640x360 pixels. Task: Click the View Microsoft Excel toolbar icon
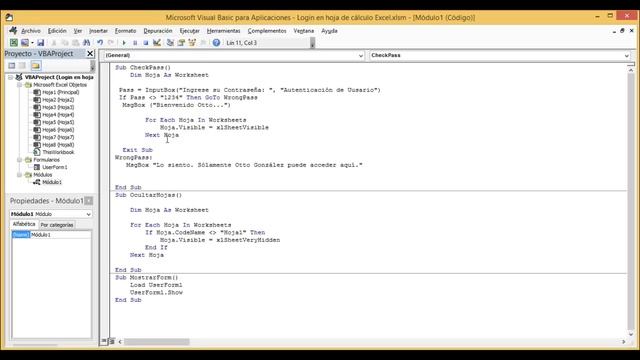[13, 42]
